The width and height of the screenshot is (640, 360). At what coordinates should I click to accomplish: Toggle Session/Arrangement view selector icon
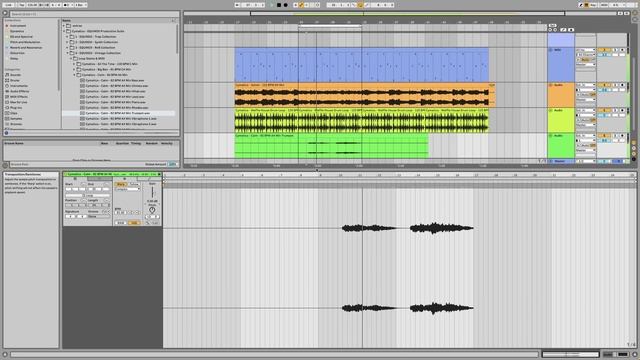pyautogui.click(x=635, y=13)
